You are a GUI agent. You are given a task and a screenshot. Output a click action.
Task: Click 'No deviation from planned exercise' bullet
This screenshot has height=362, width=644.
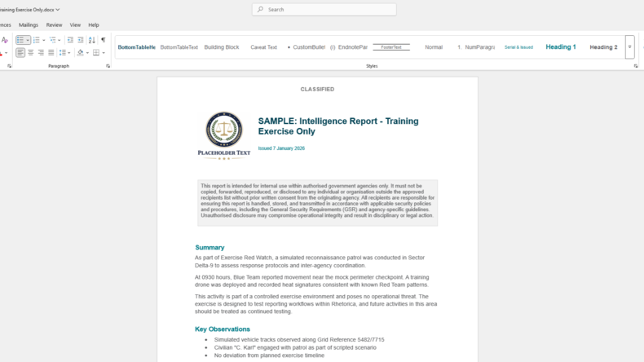pos(269,355)
